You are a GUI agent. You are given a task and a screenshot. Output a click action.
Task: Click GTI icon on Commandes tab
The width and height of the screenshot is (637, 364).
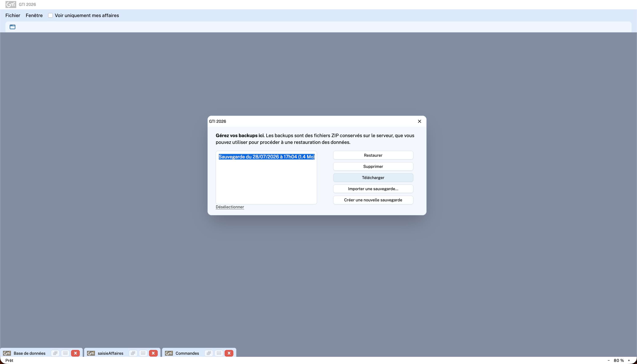pos(169,353)
